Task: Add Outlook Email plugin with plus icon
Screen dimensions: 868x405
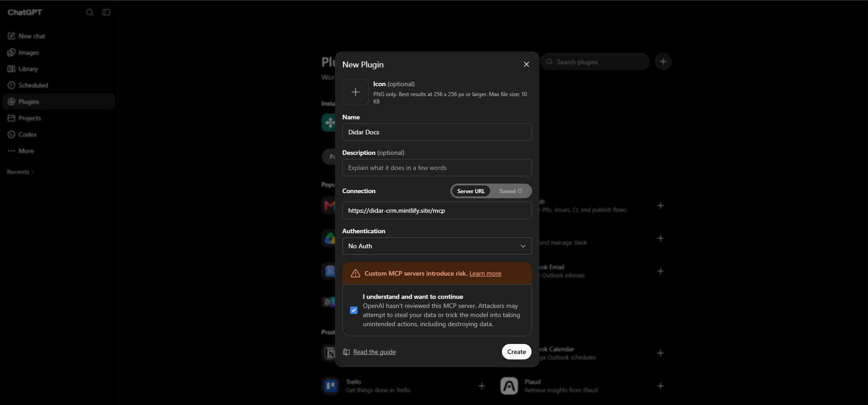Action: tap(661, 271)
